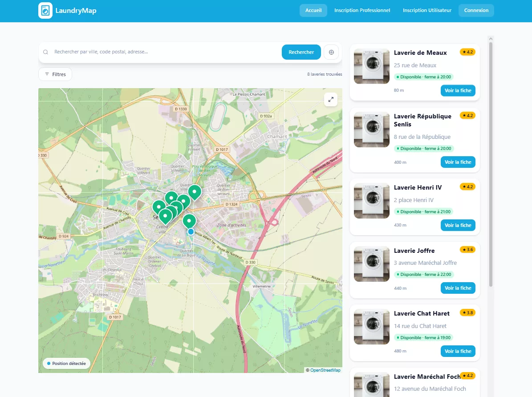
Task: Select the southernmost green map marker
Action: 189,221
